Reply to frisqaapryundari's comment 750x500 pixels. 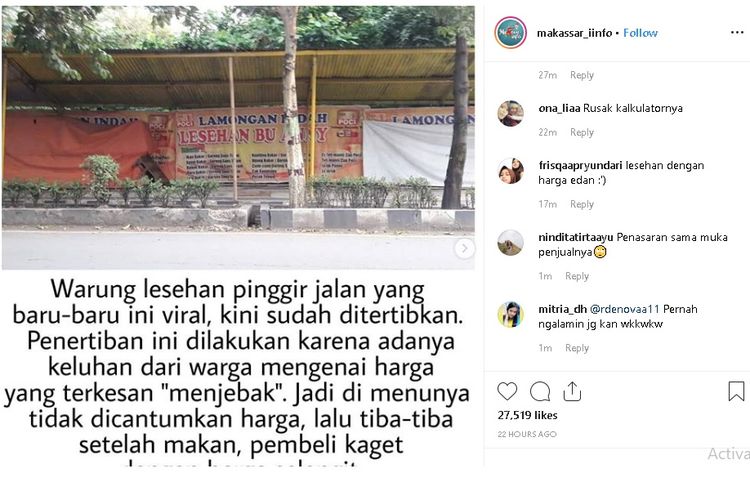pos(582,204)
